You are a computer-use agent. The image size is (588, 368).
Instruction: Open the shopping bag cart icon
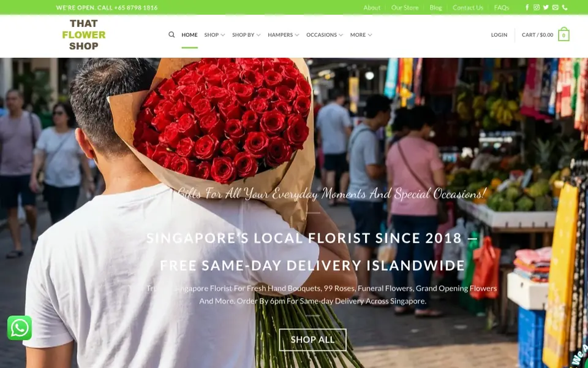click(x=563, y=34)
